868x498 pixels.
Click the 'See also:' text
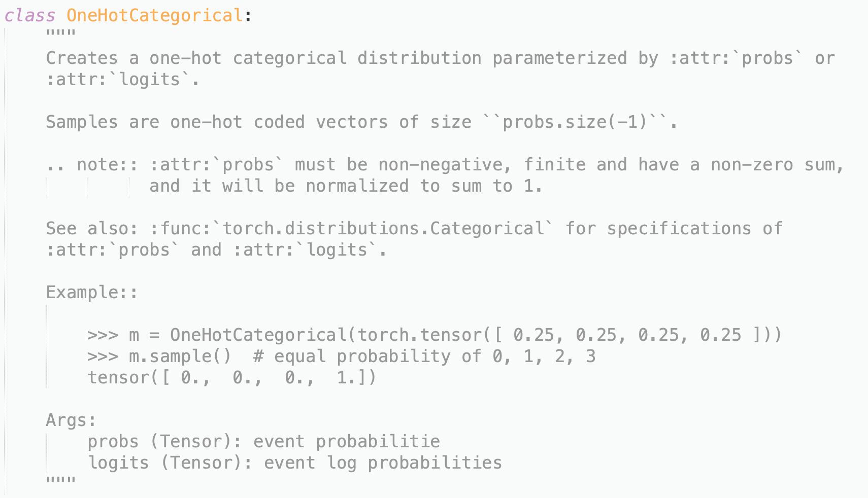tap(92, 228)
